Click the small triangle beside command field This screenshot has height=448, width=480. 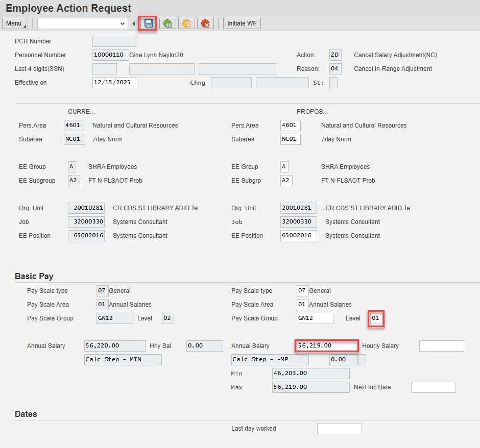(x=134, y=24)
